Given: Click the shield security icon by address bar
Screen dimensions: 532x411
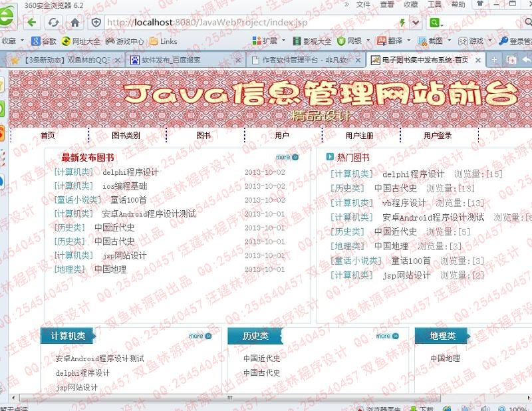Looking at the screenshot, I should click(96, 23).
